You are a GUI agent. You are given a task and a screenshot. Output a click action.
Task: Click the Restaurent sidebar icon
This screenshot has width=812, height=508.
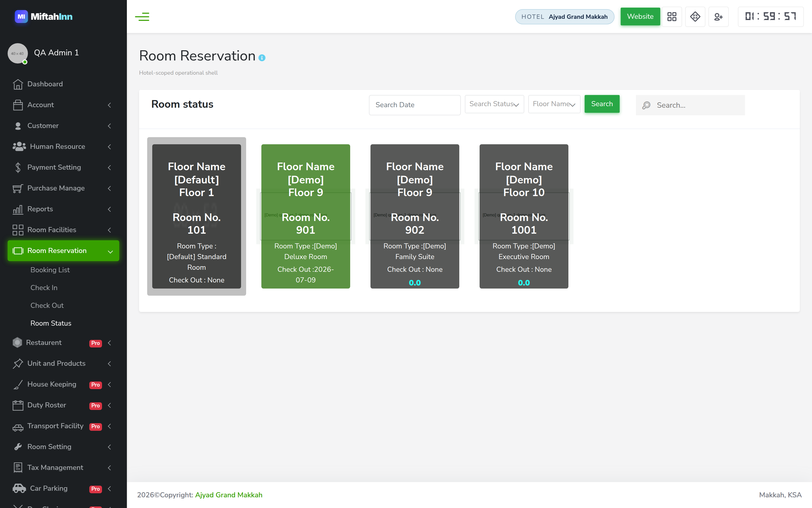17,342
